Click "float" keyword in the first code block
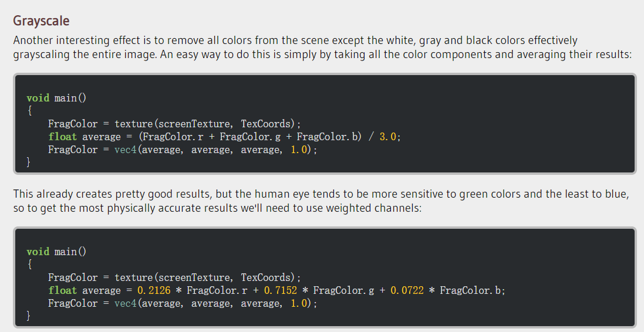The height and width of the screenshot is (332, 644). [62, 137]
